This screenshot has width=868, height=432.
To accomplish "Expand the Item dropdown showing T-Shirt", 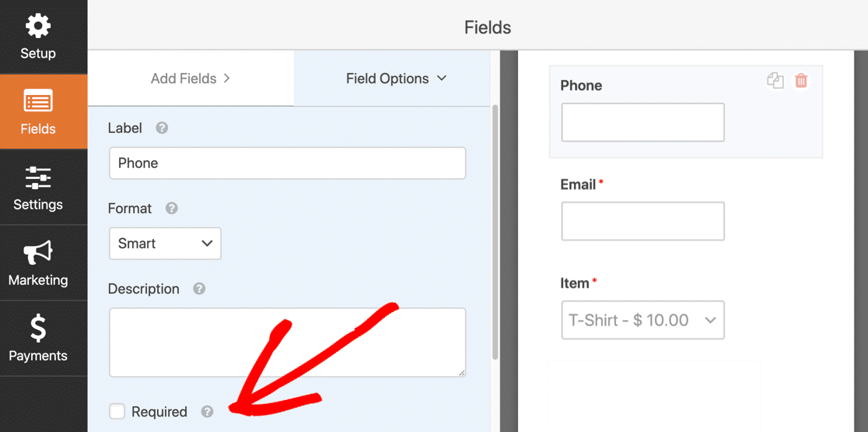I will click(642, 320).
